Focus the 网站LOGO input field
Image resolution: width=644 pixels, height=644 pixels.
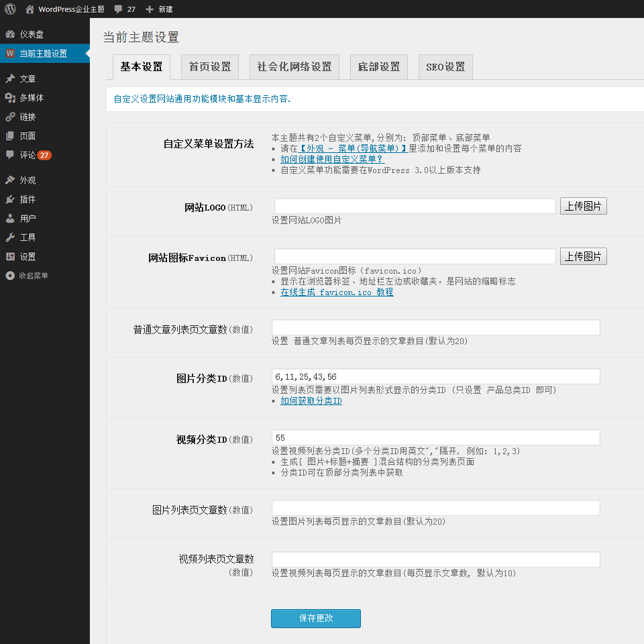[x=415, y=206]
